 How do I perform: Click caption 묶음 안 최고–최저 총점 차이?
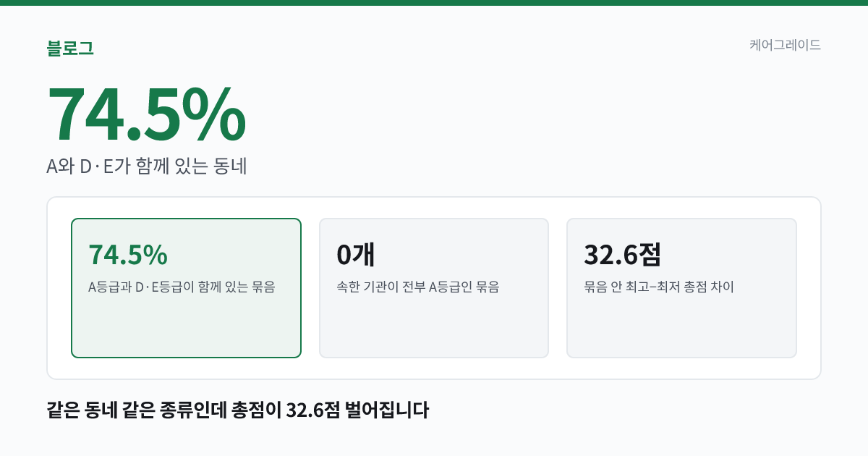pyautogui.click(x=659, y=287)
